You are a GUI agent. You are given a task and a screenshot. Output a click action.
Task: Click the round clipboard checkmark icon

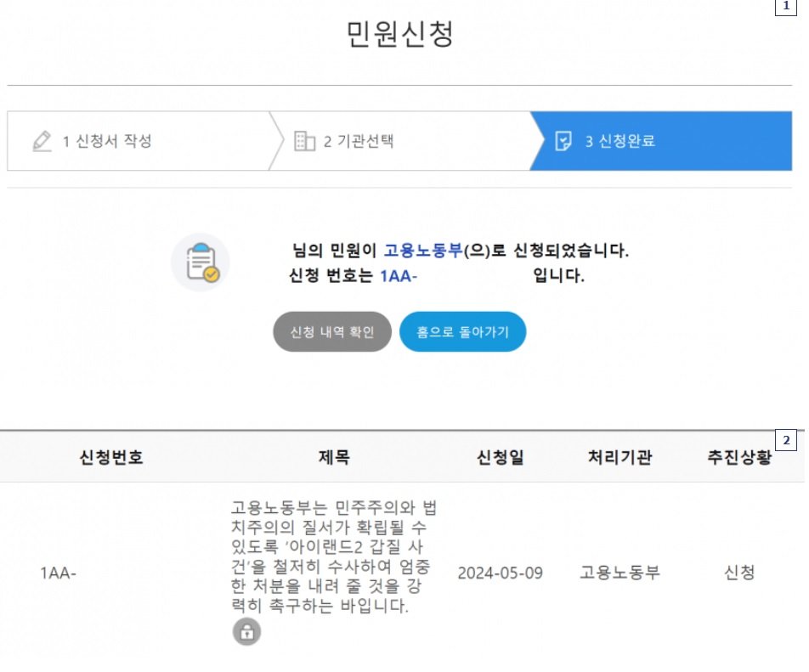[x=201, y=262]
